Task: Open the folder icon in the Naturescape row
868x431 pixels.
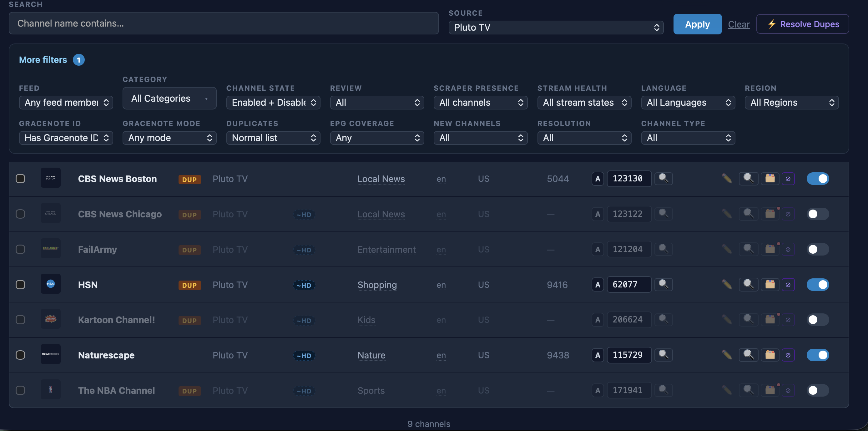Action: click(x=770, y=355)
